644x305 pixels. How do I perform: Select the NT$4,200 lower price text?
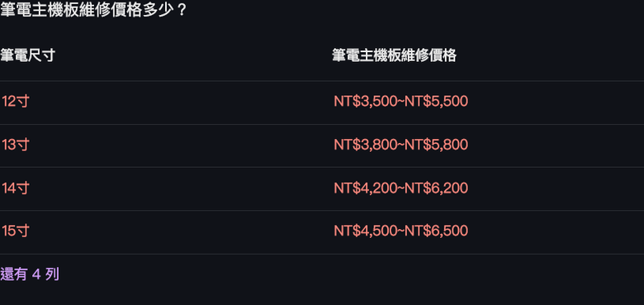[366, 188]
